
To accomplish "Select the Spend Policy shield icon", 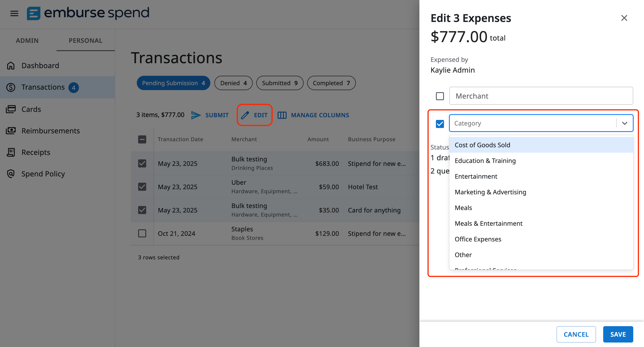I will [x=11, y=173].
